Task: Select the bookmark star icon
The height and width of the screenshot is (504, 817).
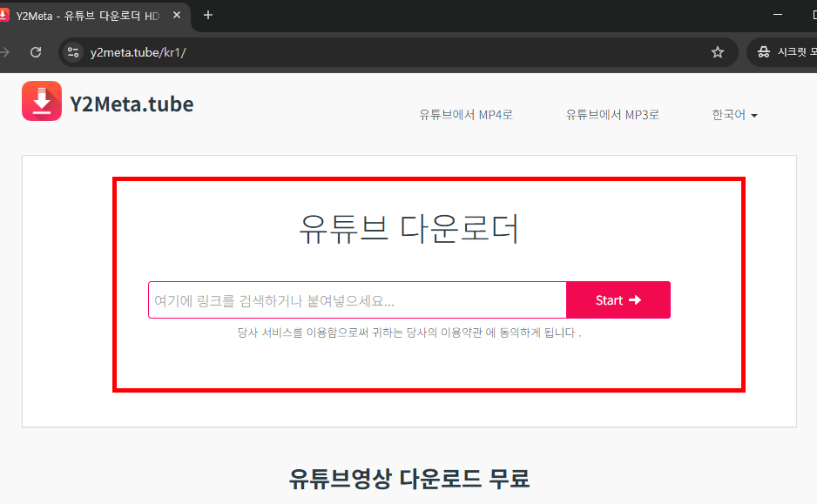Action: pos(718,52)
